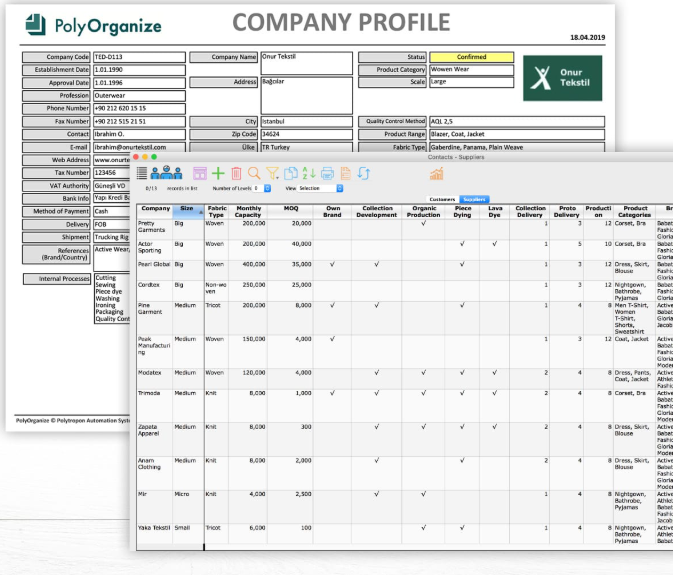Toggle sort arrow on Size column header
Image resolution: width=673 pixels, height=575 pixels.
200,212
